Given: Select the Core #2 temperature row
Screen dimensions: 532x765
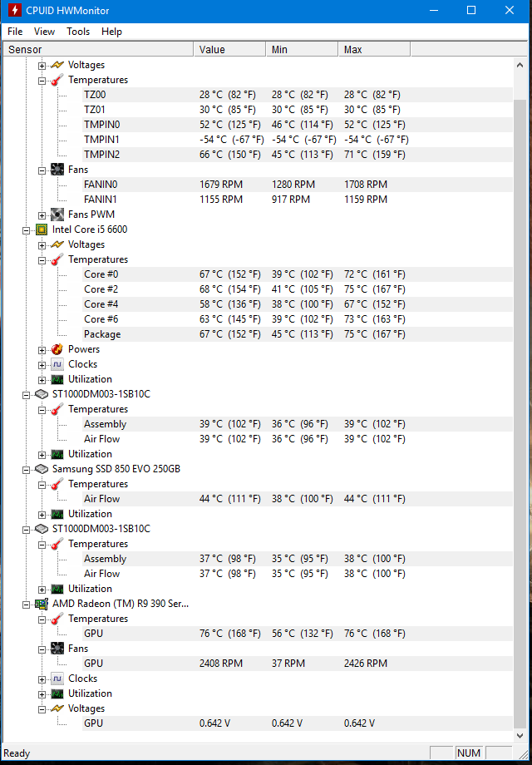Looking at the screenshot, I should point(298,290).
